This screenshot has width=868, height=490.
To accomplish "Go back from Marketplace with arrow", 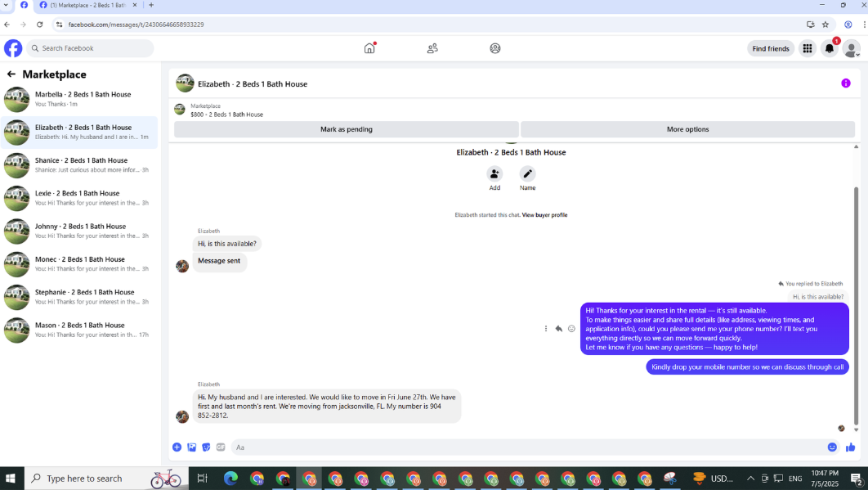I will click(x=11, y=74).
